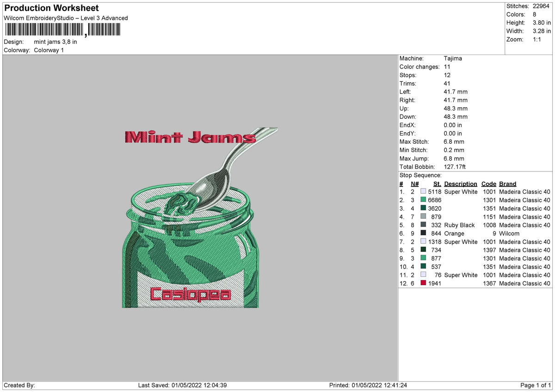Click the Zoom value 1:1

(x=537, y=39)
